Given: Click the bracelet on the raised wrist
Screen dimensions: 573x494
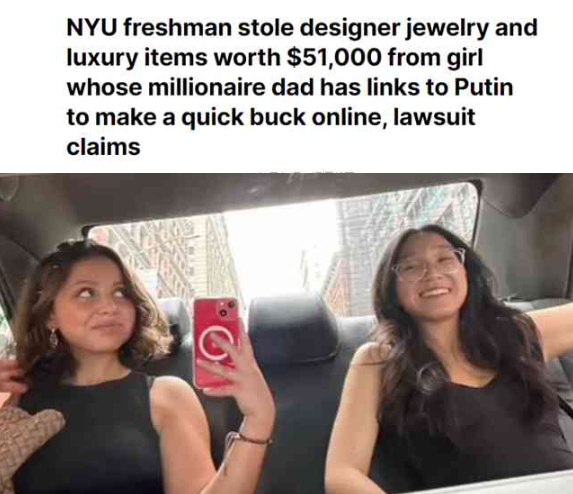Looking at the screenshot, I should point(248,440).
